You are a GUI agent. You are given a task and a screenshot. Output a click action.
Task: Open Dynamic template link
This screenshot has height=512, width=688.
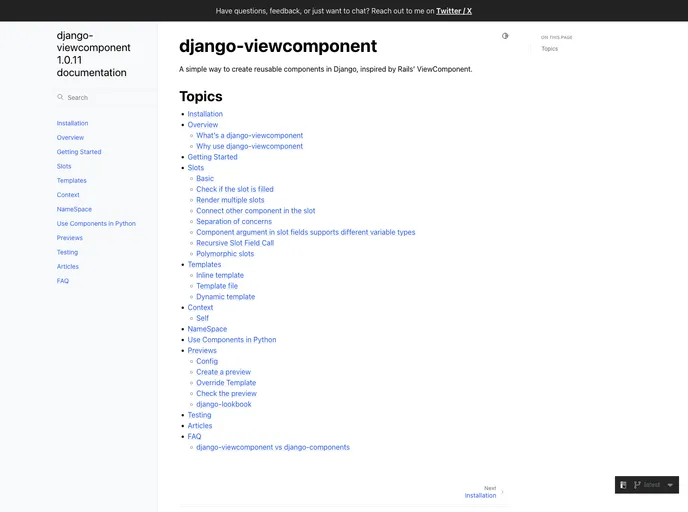pos(226,297)
